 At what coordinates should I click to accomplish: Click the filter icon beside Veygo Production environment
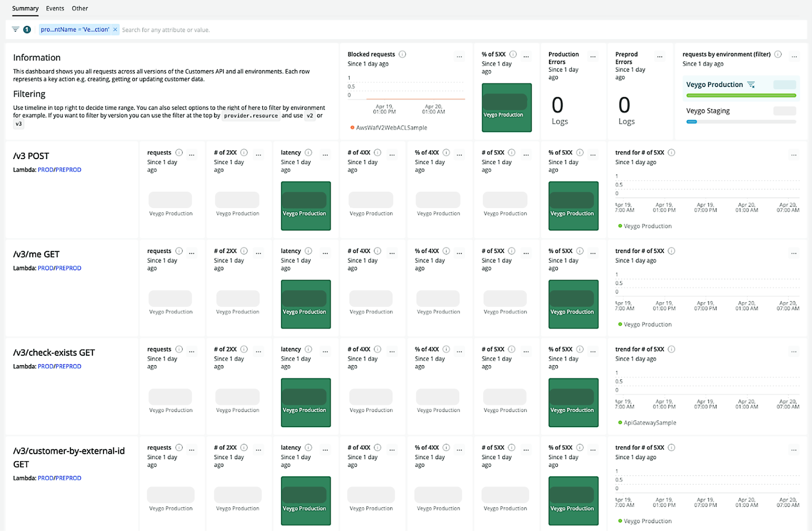(x=752, y=85)
